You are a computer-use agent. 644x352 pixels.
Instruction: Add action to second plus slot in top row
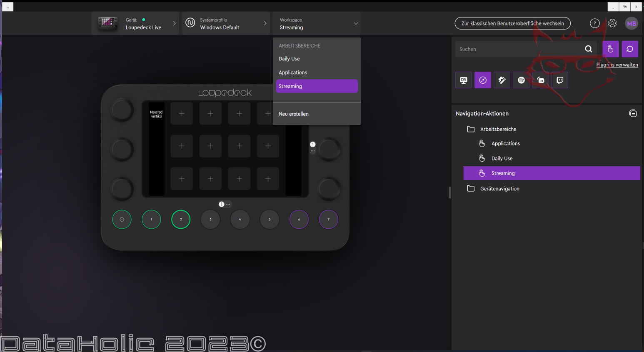click(x=210, y=113)
